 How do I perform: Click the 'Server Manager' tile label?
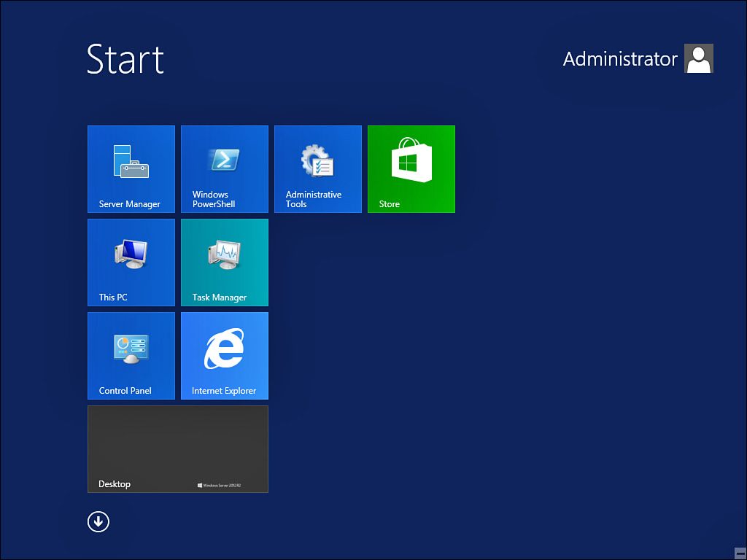[130, 204]
